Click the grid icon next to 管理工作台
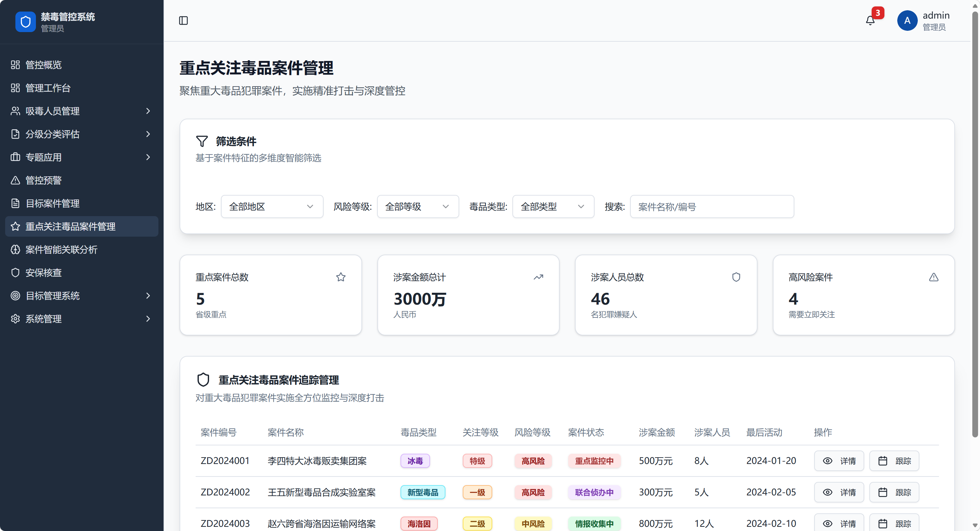 [x=15, y=88]
